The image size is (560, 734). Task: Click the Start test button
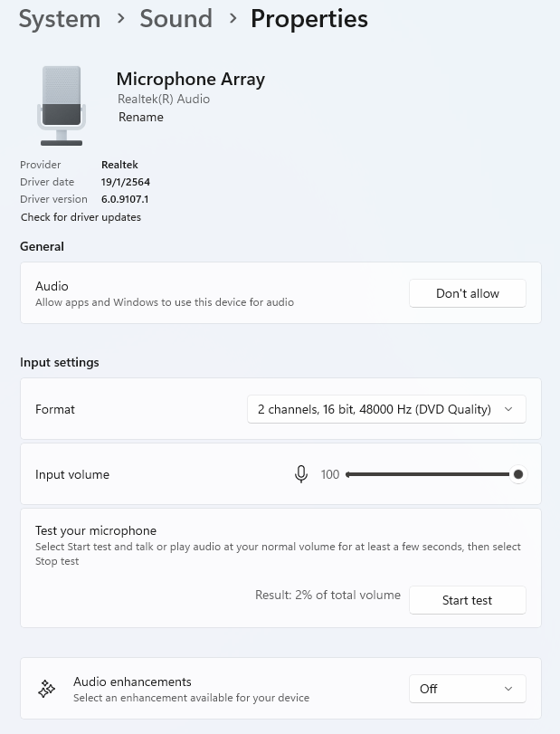coord(468,600)
